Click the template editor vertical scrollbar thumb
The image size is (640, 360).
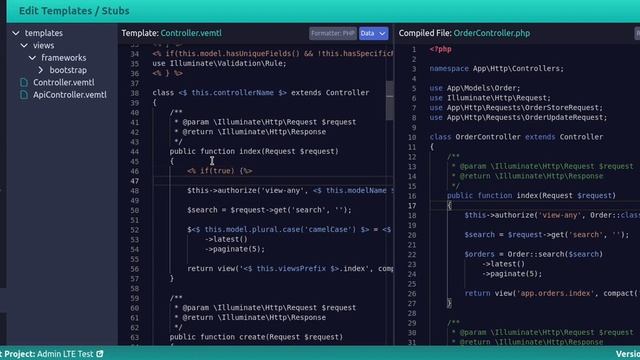click(x=390, y=100)
